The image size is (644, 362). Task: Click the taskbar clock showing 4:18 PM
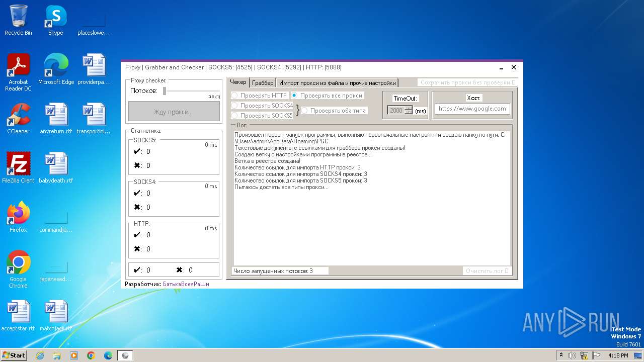coord(618,355)
